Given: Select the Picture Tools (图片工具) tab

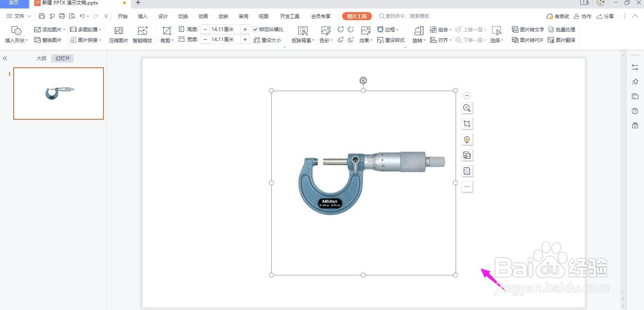Looking at the screenshot, I should point(357,16).
